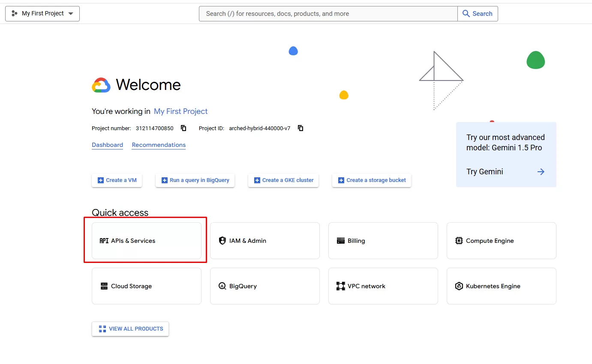The width and height of the screenshot is (592, 364).
Task: Copy the project number using copy icon
Action: 183,128
